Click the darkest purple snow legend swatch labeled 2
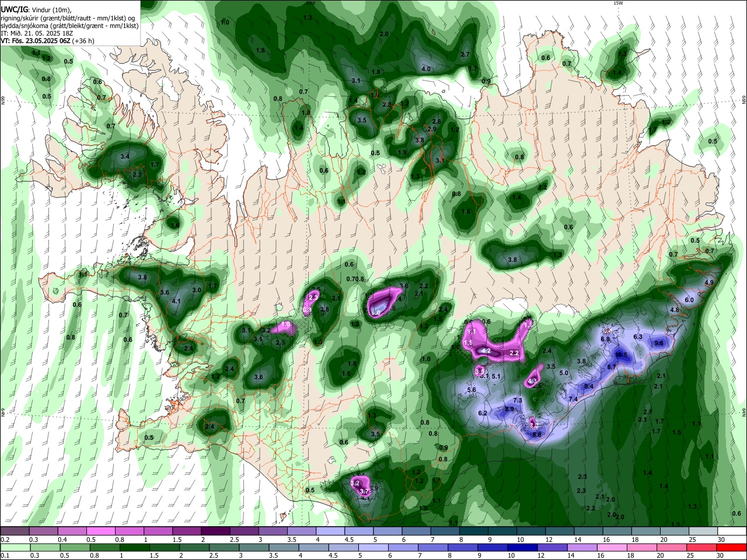This screenshot has height=560, width=747. pyautogui.click(x=215, y=531)
